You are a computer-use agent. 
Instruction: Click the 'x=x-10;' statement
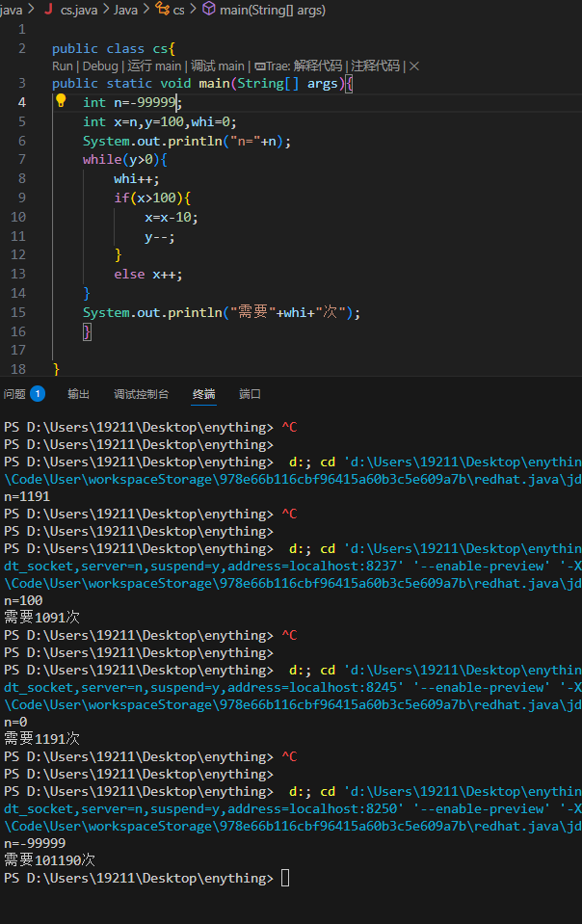[x=172, y=218]
